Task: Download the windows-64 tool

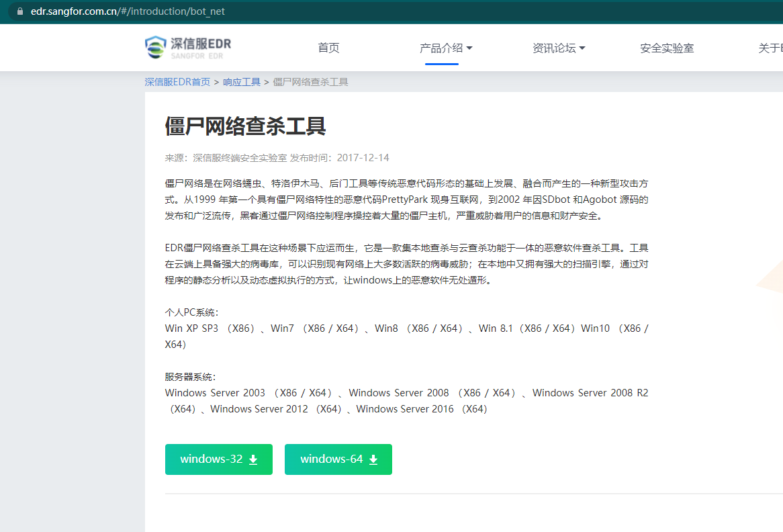Action: [x=338, y=459]
